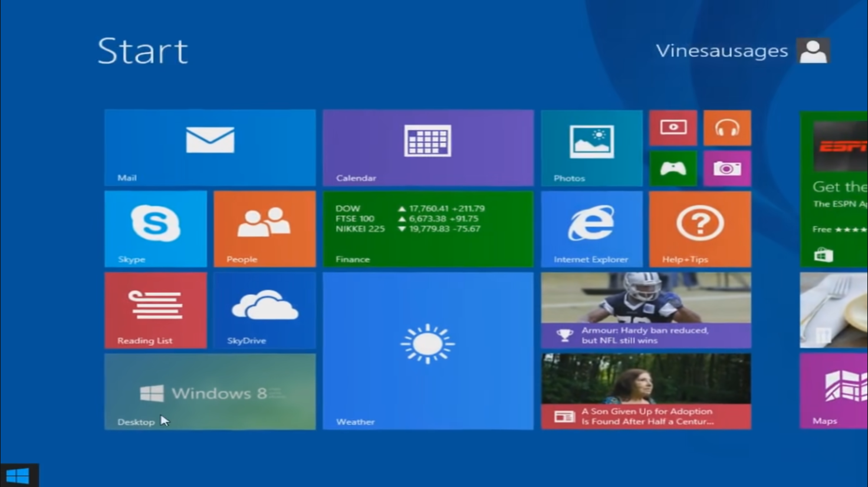Open the Desktop Windows 8 tile
Image resolution: width=868 pixels, height=487 pixels.
[210, 391]
